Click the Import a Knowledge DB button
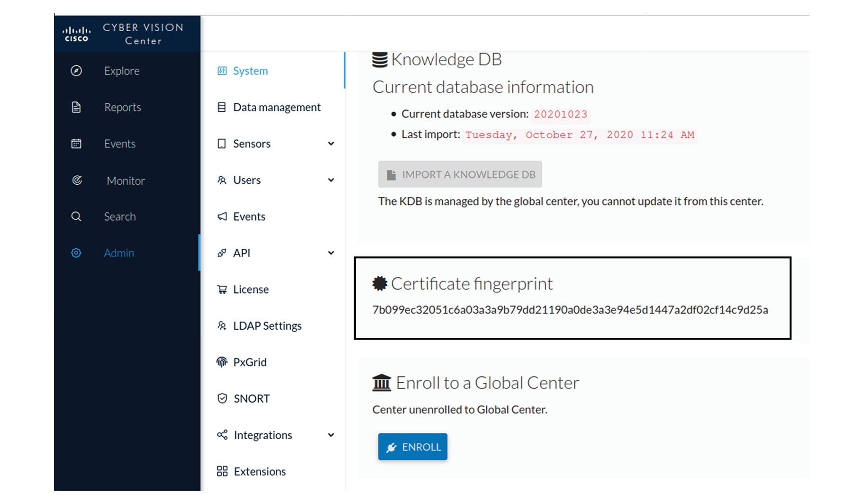 point(460,174)
